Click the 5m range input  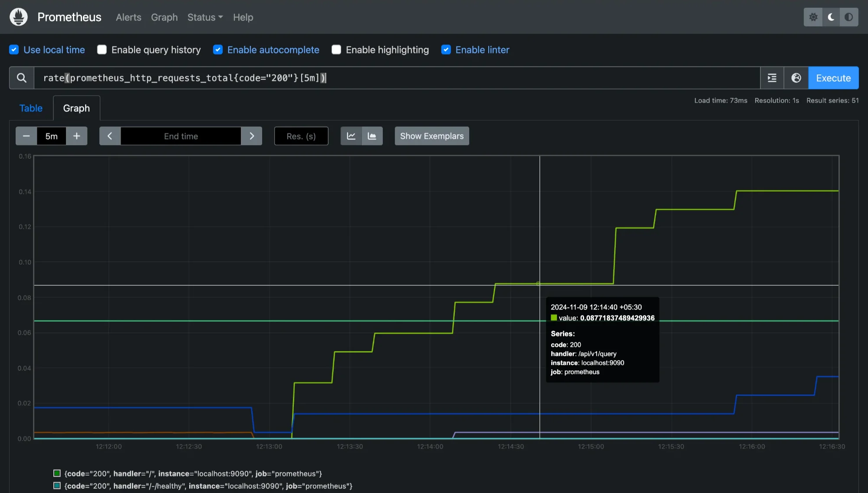coord(52,136)
